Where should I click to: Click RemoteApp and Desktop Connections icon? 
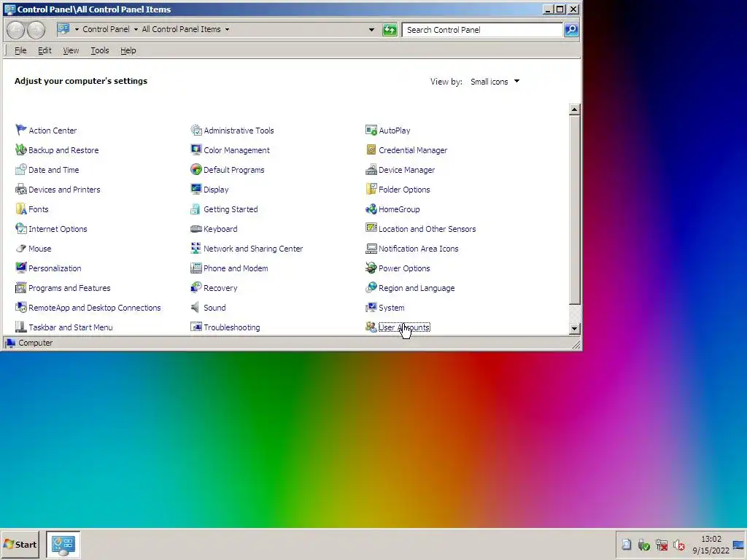[x=21, y=308]
